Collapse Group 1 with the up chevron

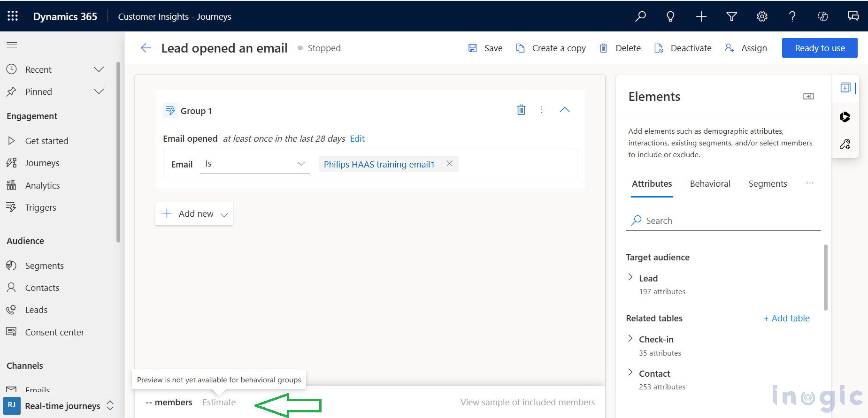(x=565, y=110)
